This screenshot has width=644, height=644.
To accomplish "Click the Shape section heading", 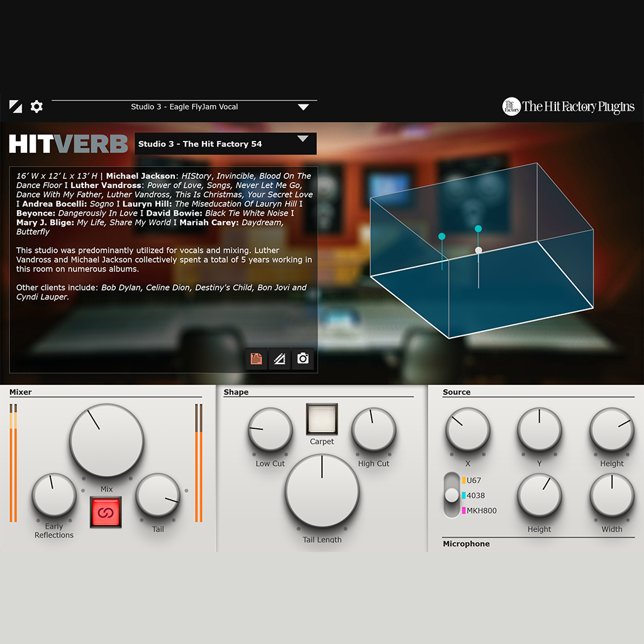I will [236, 392].
